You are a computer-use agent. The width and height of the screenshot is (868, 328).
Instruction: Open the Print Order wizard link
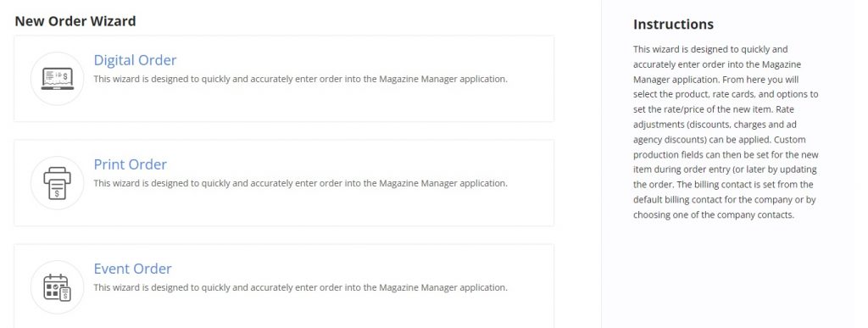tap(130, 164)
